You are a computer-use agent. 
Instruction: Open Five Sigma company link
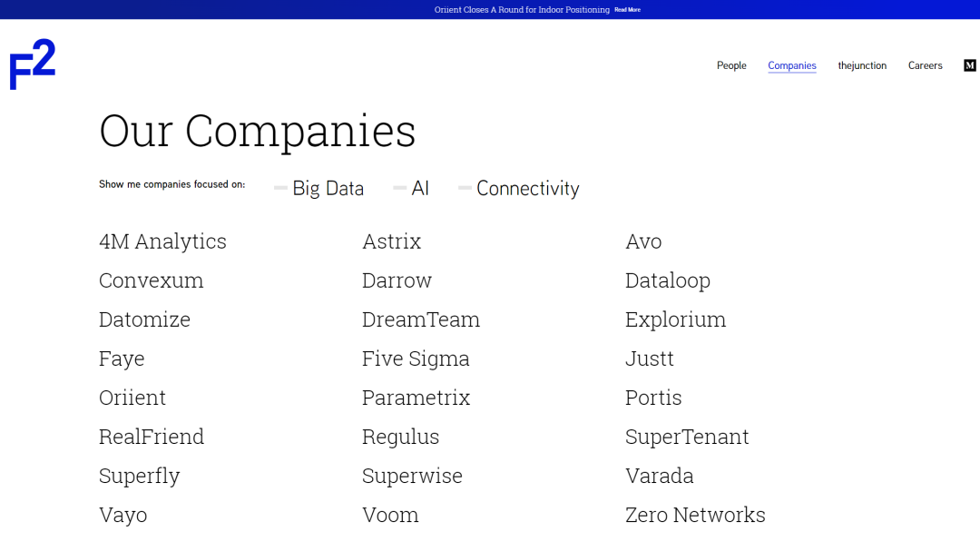[x=416, y=359]
